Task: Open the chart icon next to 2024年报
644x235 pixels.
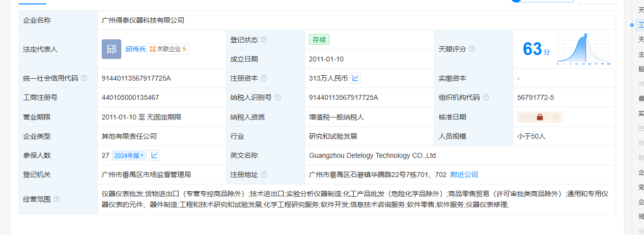Action: (155, 155)
